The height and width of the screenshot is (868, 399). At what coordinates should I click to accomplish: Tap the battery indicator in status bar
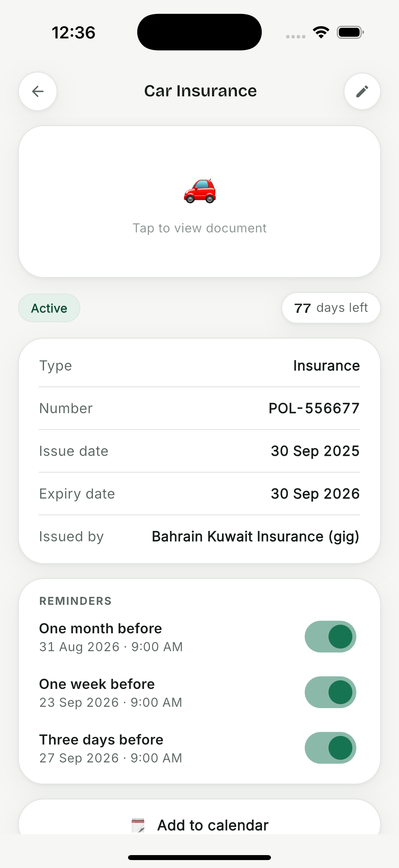point(350,32)
